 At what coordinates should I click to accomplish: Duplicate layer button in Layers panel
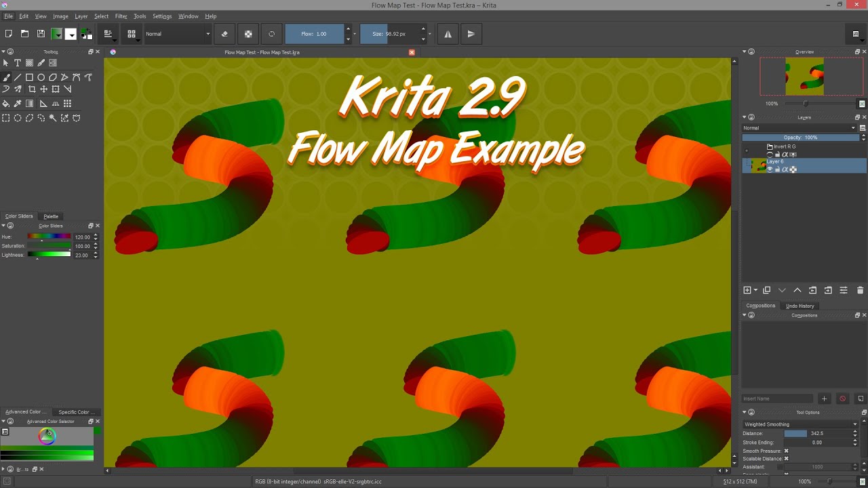[767, 290]
